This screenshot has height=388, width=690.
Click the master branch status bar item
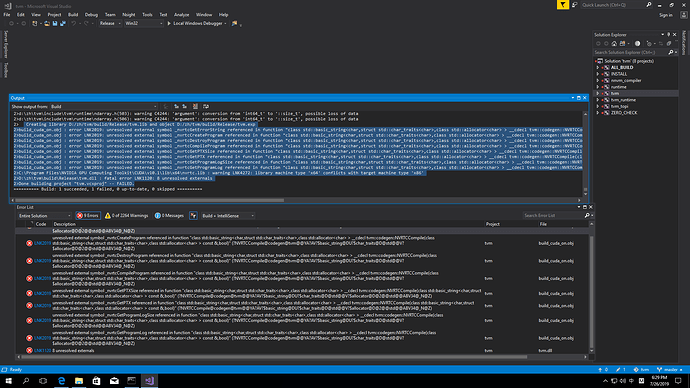coord(669,370)
